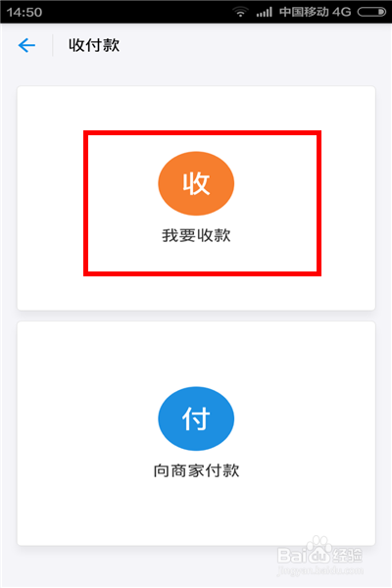Tap the 中国移动 4G carrier text
The width and height of the screenshot is (392, 588).
[316, 12]
